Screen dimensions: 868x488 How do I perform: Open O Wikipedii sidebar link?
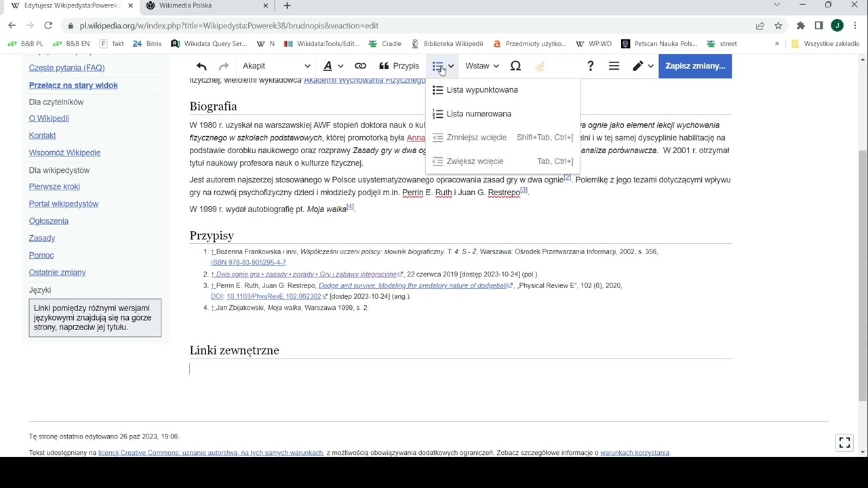(x=49, y=119)
